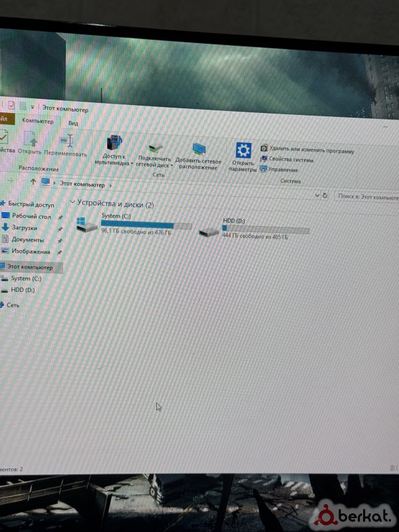Screen dimensions: 399x532
Task: Click the view mode icon in status bar
Action: [394, 468]
